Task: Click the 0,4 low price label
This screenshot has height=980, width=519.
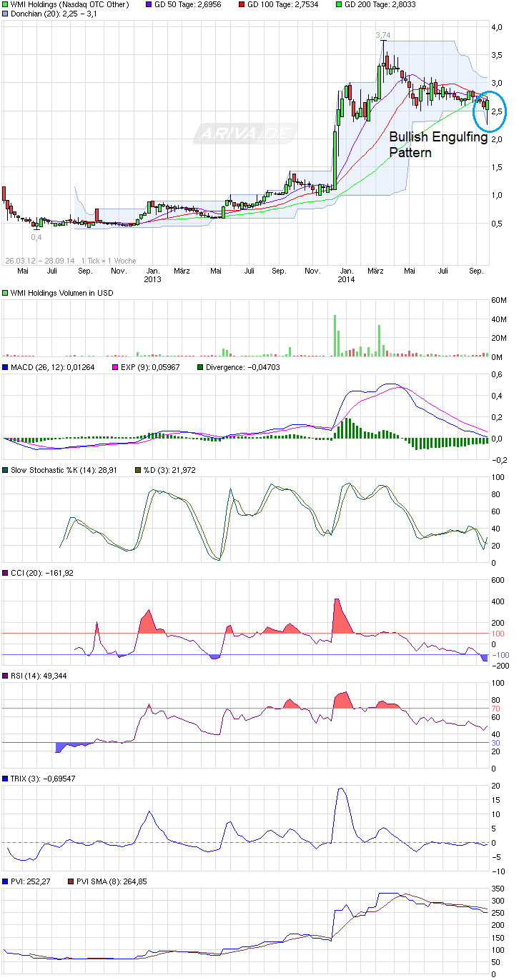Action: pos(36,236)
